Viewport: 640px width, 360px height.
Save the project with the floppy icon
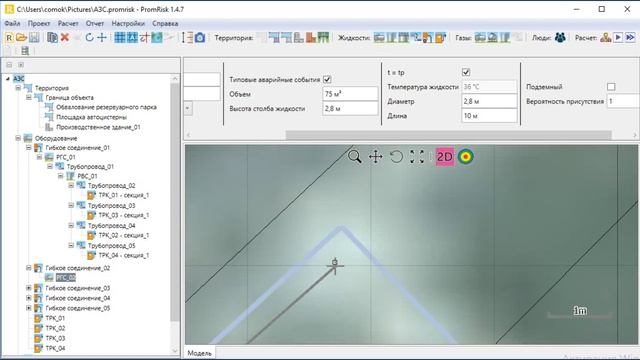(34, 38)
